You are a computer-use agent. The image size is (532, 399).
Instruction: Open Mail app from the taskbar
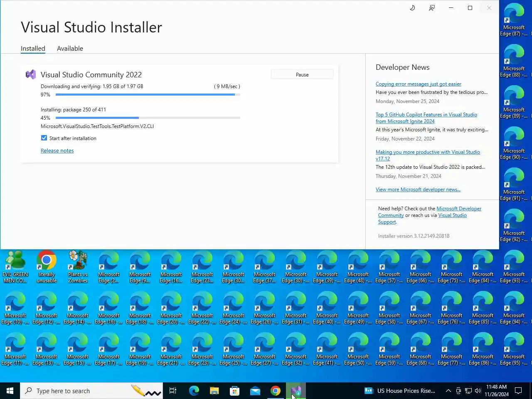tap(255, 391)
